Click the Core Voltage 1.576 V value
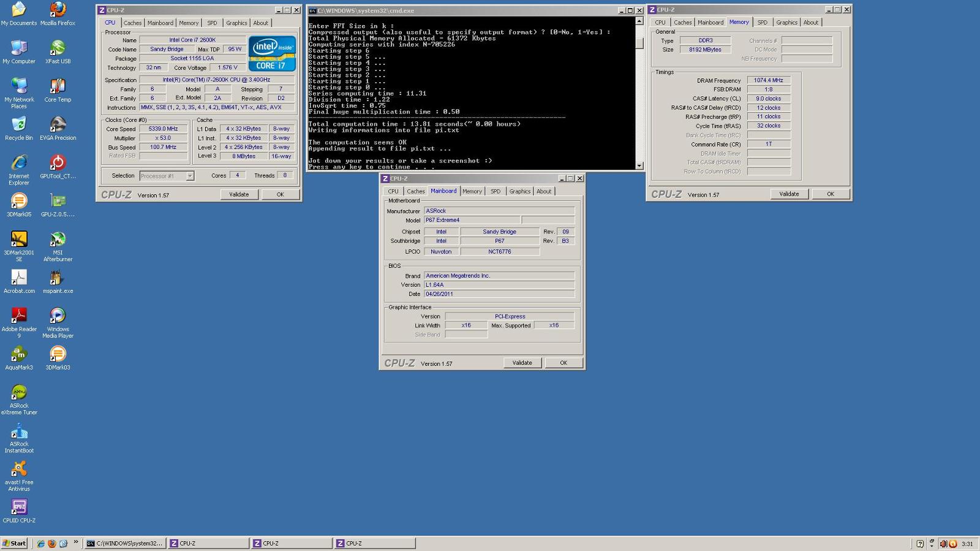The width and height of the screenshot is (980, 551). 228,68
